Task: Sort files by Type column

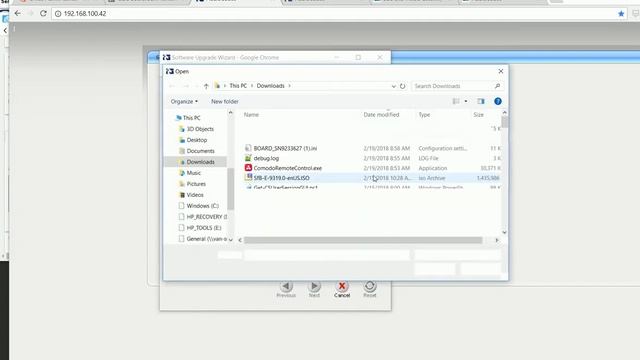Action: click(x=424, y=115)
